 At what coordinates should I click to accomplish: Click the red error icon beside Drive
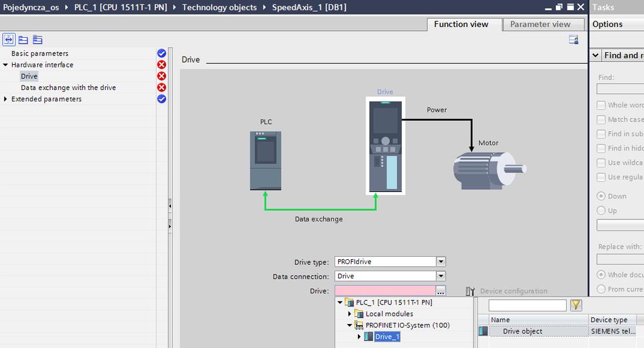click(x=162, y=76)
